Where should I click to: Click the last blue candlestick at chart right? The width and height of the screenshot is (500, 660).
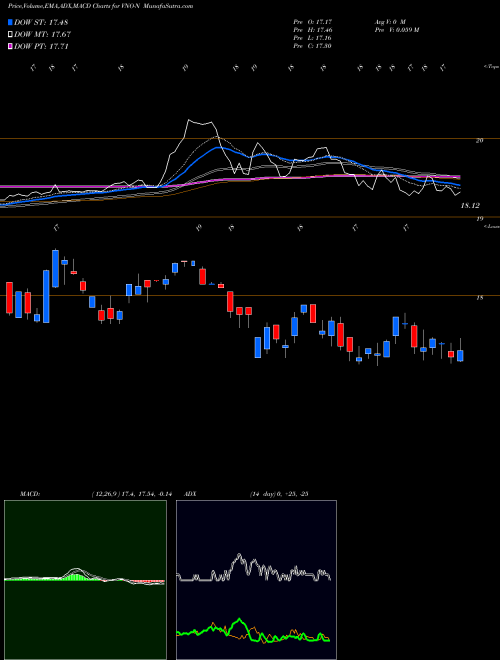click(460, 356)
